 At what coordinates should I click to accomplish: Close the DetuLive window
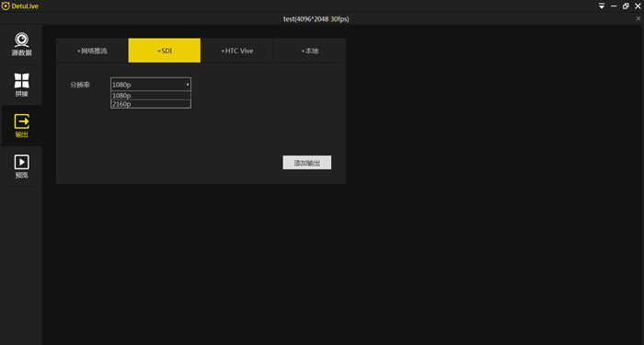[638, 6]
